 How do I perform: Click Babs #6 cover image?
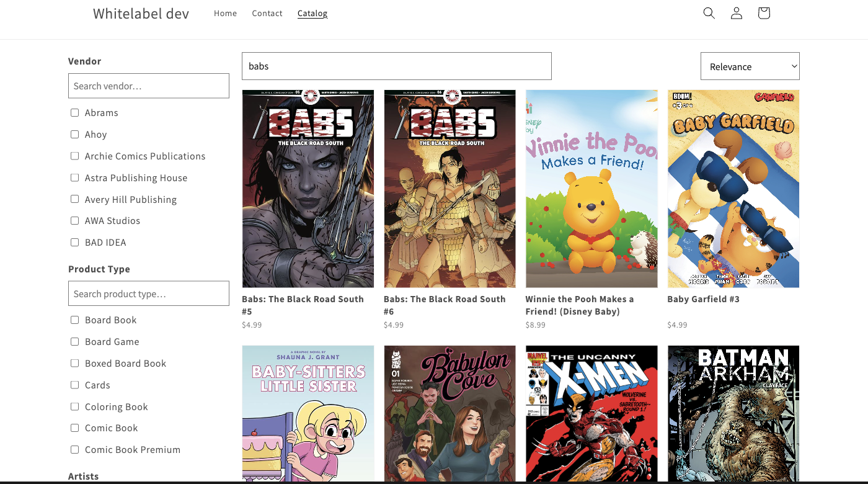point(450,189)
